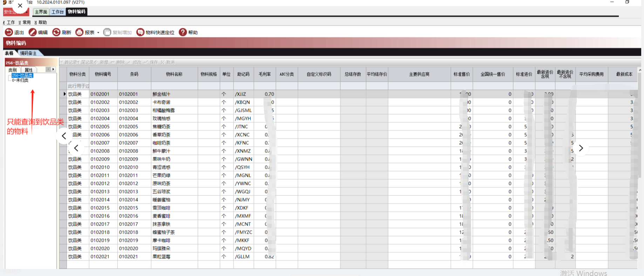The image size is (644, 276).
Task: Click the 退出 exit icon
Action: coord(9,32)
